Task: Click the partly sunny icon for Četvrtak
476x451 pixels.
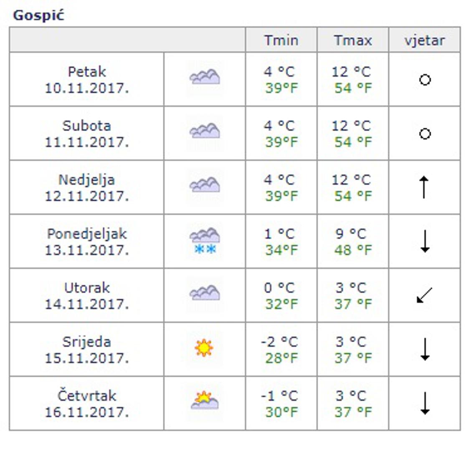Action: [205, 400]
